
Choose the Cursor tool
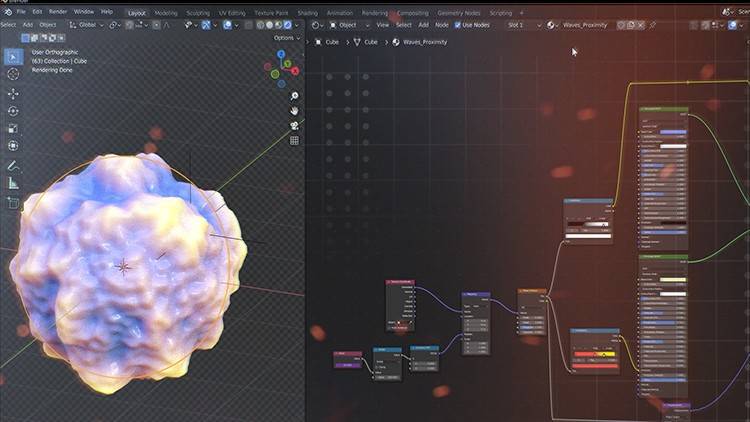13,74
